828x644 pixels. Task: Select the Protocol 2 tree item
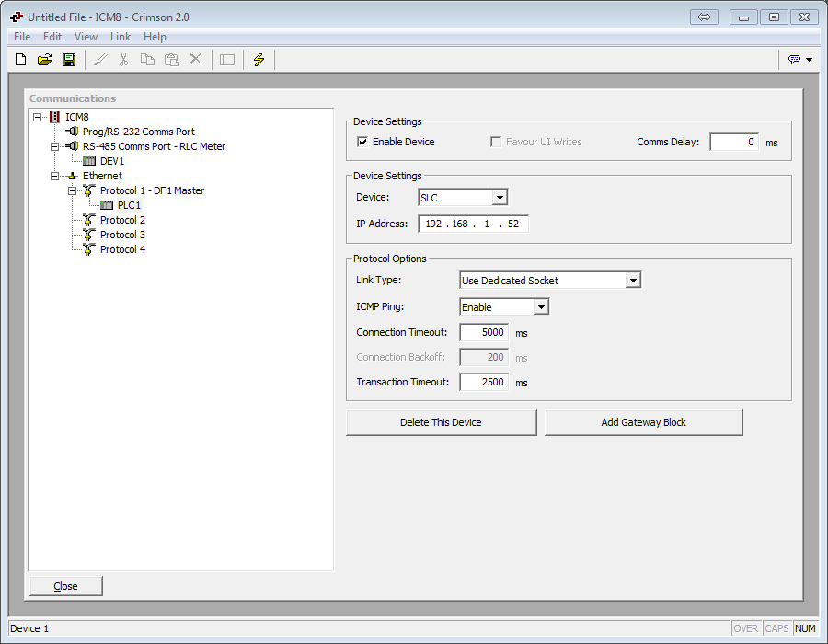122,220
